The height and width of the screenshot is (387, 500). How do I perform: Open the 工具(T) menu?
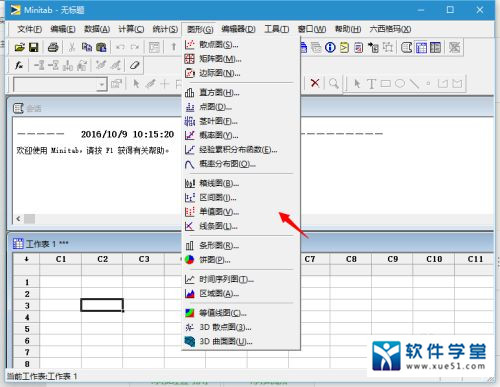[x=277, y=29]
